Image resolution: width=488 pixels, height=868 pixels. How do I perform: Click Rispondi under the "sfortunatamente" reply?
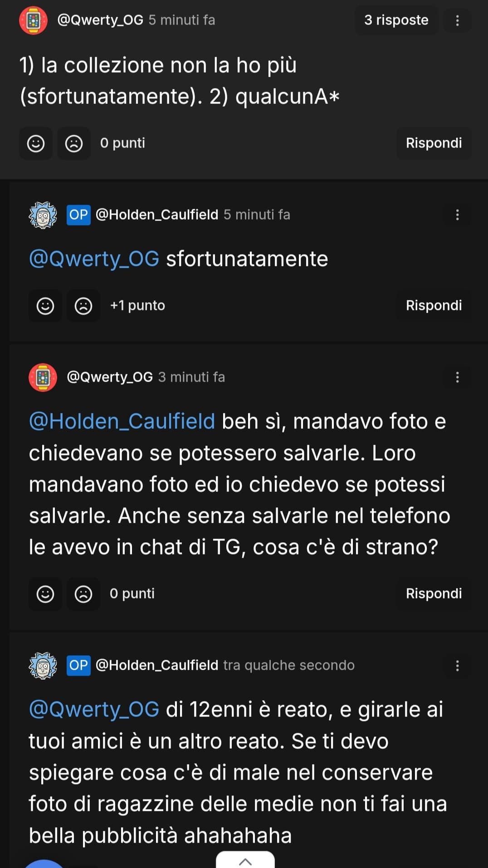tap(434, 306)
